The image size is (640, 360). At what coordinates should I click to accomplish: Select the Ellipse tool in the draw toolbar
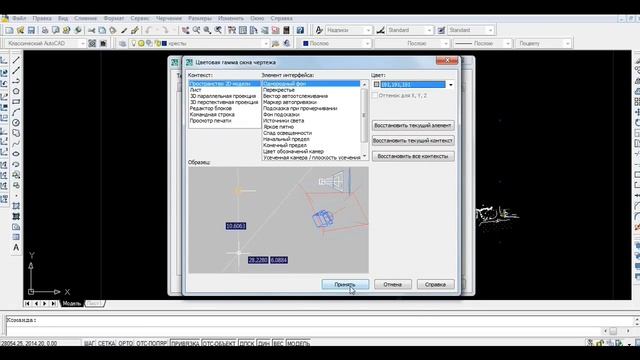(16, 154)
